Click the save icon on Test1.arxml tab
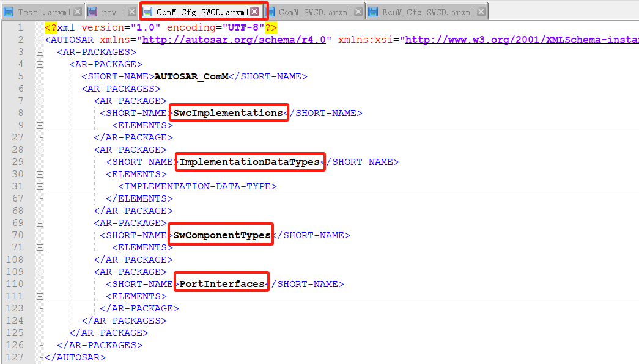639x364 pixels. pyautogui.click(x=9, y=12)
